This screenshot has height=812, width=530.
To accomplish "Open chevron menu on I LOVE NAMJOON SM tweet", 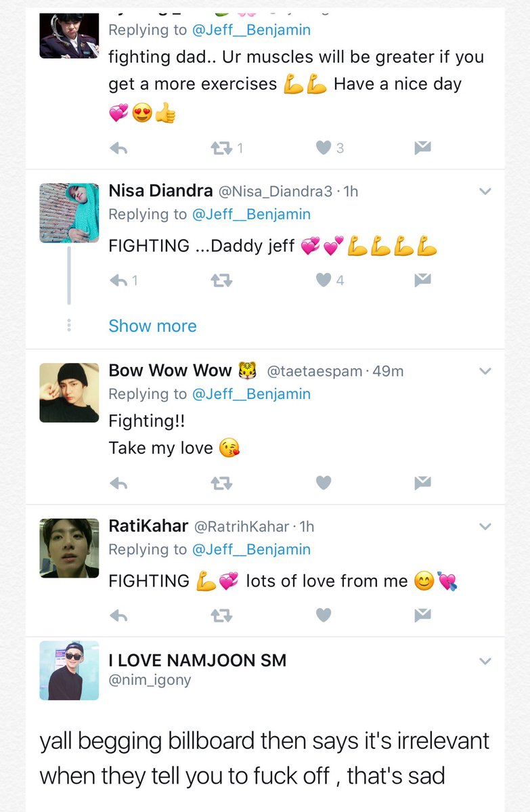I will coord(485,660).
